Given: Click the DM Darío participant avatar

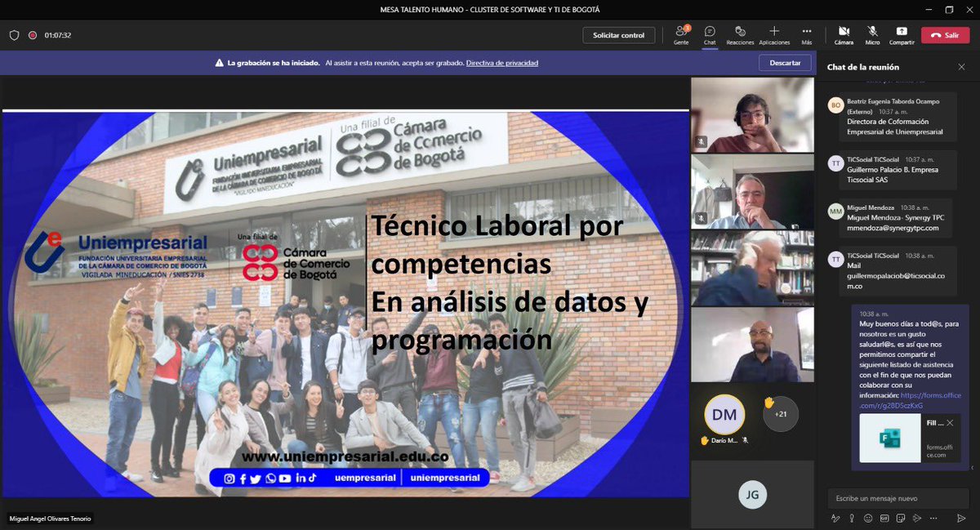Looking at the screenshot, I should (x=724, y=414).
